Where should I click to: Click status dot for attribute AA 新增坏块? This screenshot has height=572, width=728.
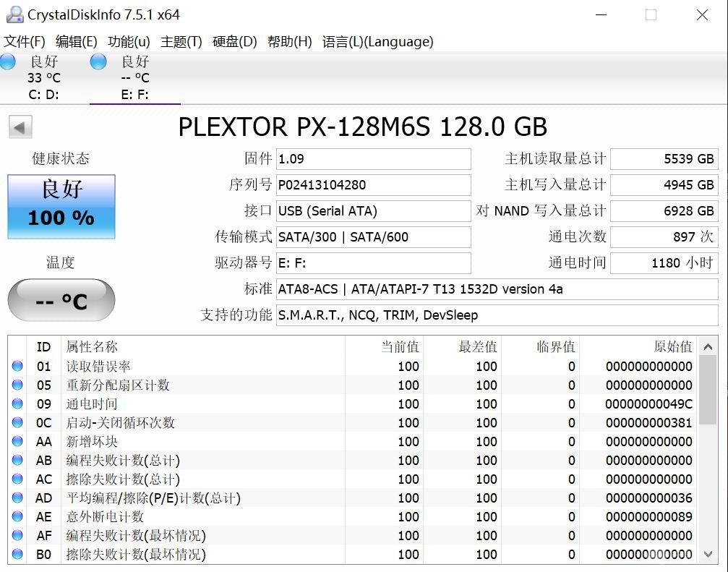tap(17, 442)
